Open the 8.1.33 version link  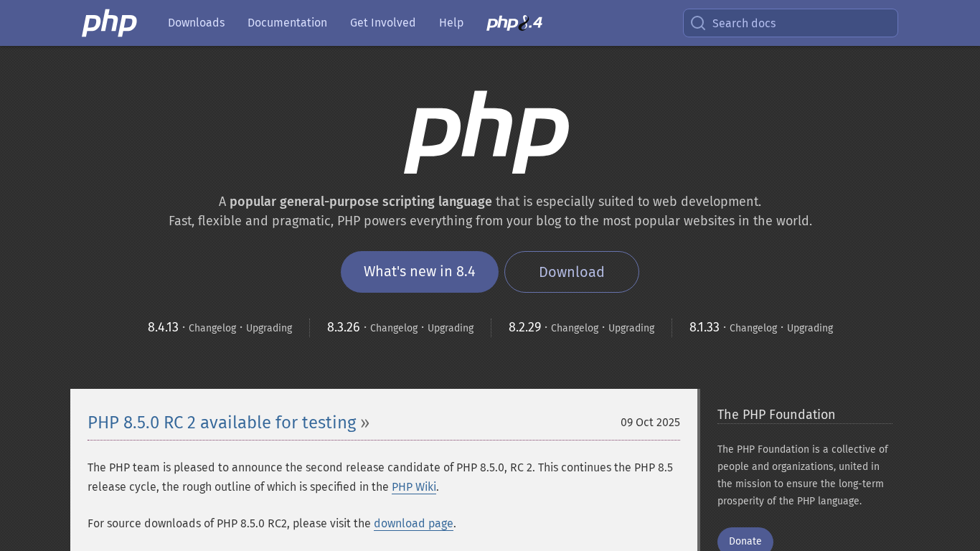click(704, 327)
